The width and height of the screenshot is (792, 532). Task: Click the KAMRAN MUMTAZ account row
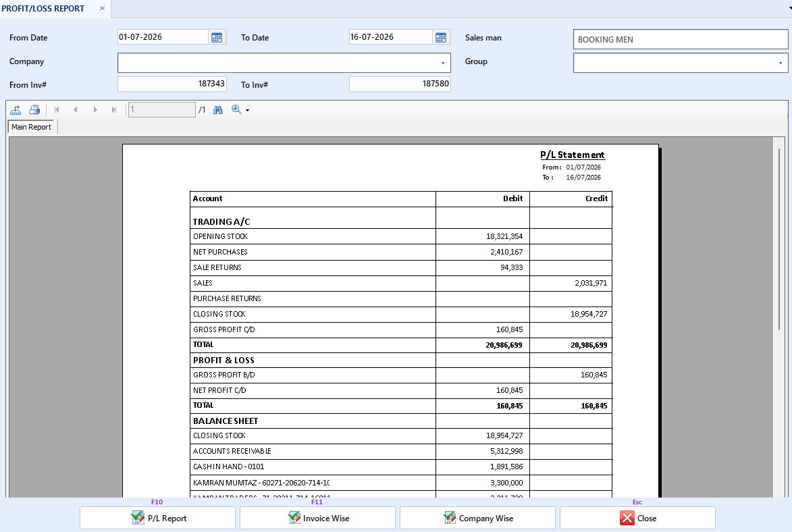[x=400, y=483]
